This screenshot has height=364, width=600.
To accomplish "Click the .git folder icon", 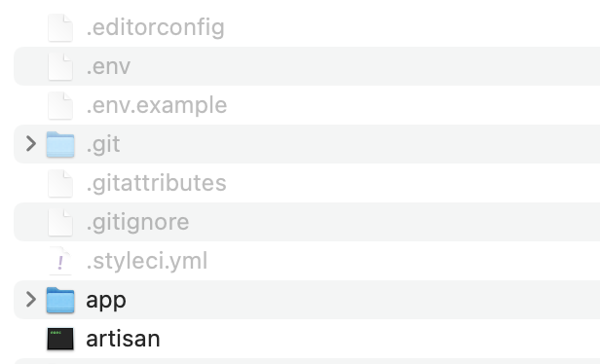I will pyautogui.click(x=60, y=144).
